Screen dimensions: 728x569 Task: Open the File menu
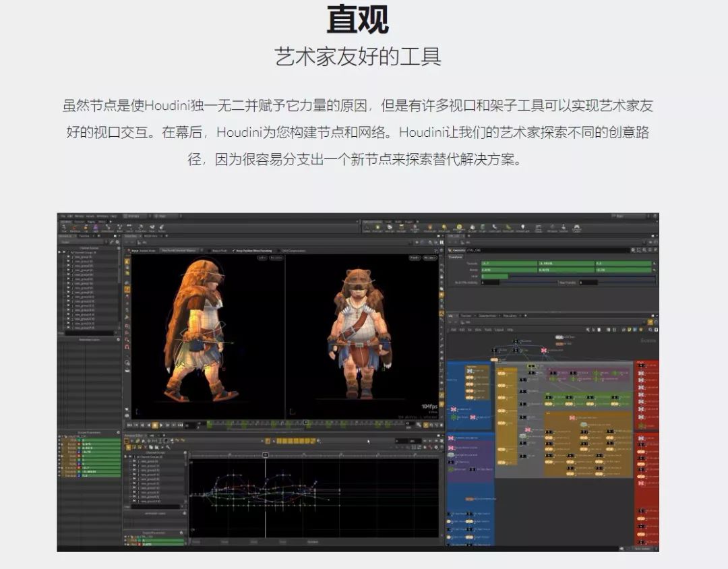(x=63, y=216)
